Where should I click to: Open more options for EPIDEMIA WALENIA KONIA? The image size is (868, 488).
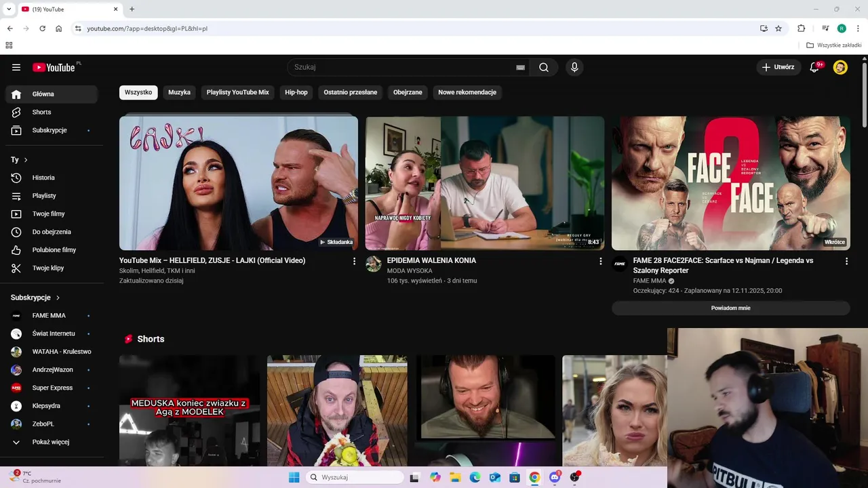point(600,261)
